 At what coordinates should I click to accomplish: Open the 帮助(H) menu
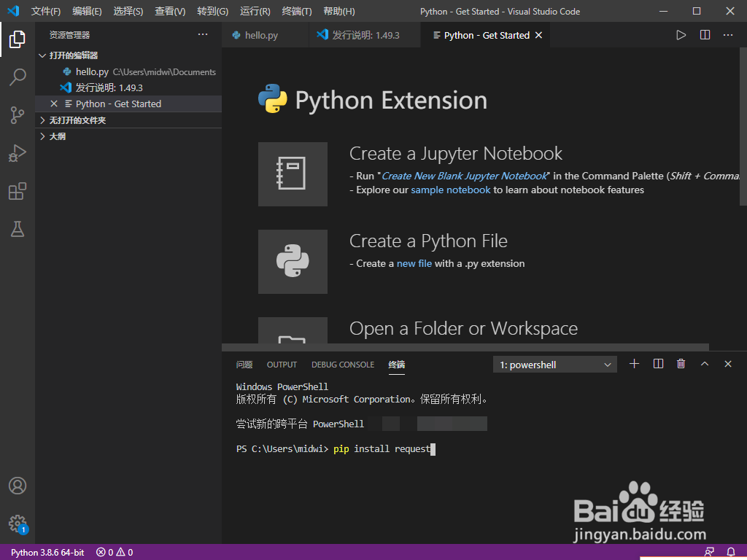coord(339,11)
